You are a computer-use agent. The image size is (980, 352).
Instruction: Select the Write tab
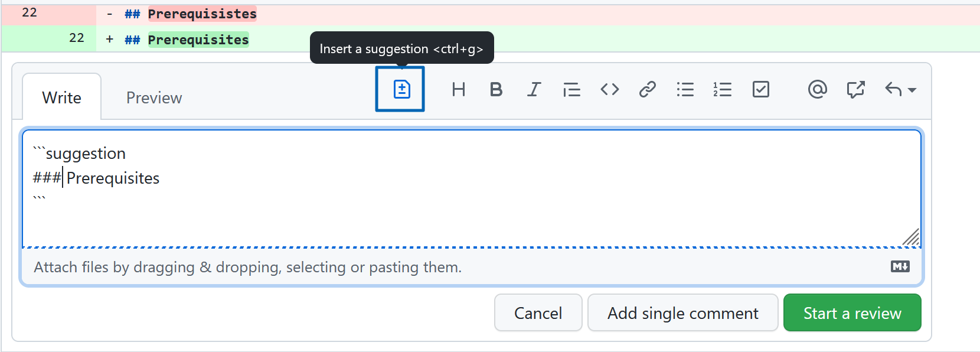point(62,97)
